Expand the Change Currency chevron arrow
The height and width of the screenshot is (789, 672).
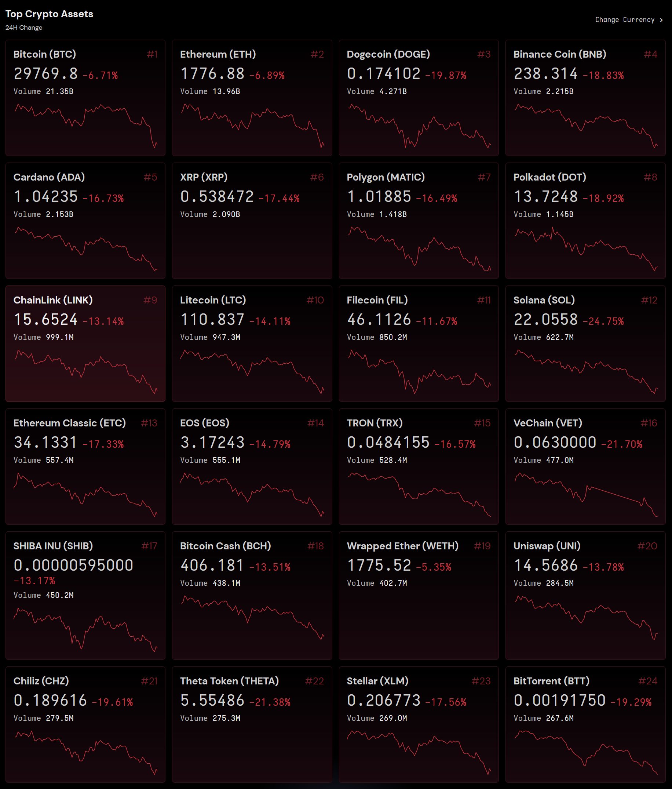[x=661, y=20]
